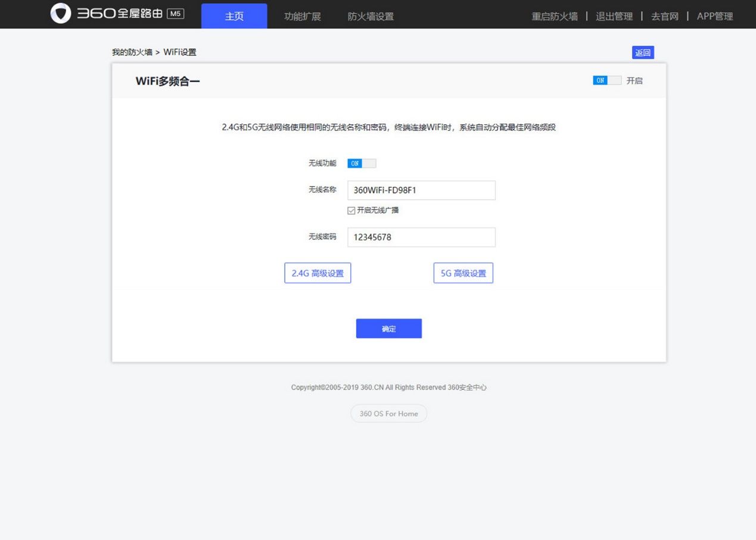The height and width of the screenshot is (540, 756).
Task: Click the 360 shield logo icon
Action: click(x=61, y=14)
